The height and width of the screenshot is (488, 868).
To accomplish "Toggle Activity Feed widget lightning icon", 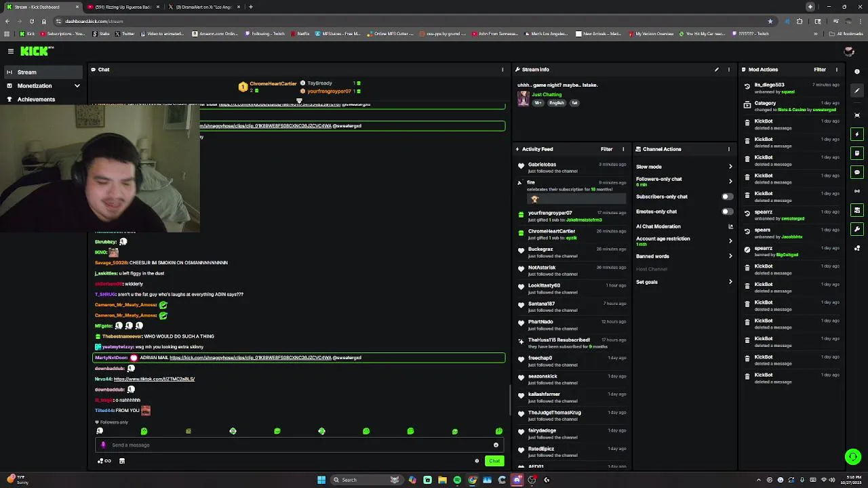I will (x=857, y=134).
